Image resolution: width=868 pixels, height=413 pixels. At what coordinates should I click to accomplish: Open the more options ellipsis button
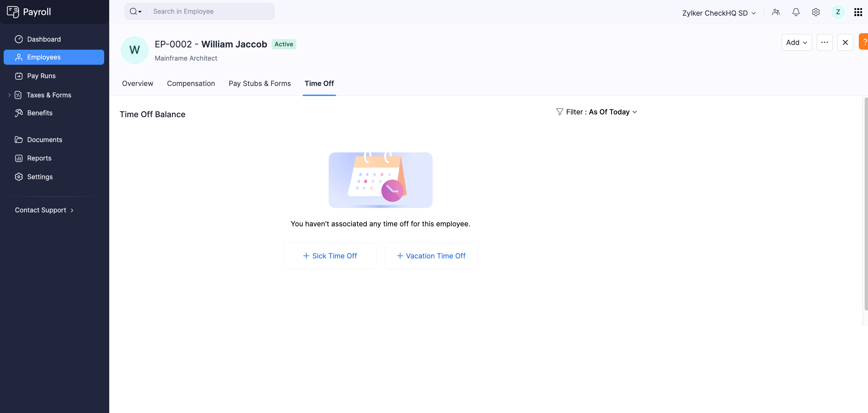824,42
